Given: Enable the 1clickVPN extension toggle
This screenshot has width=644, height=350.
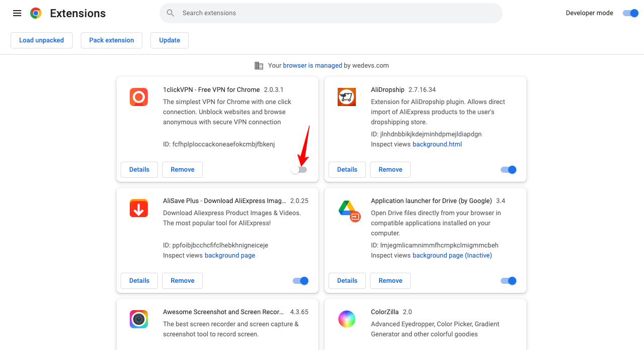Looking at the screenshot, I should [299, 170].
